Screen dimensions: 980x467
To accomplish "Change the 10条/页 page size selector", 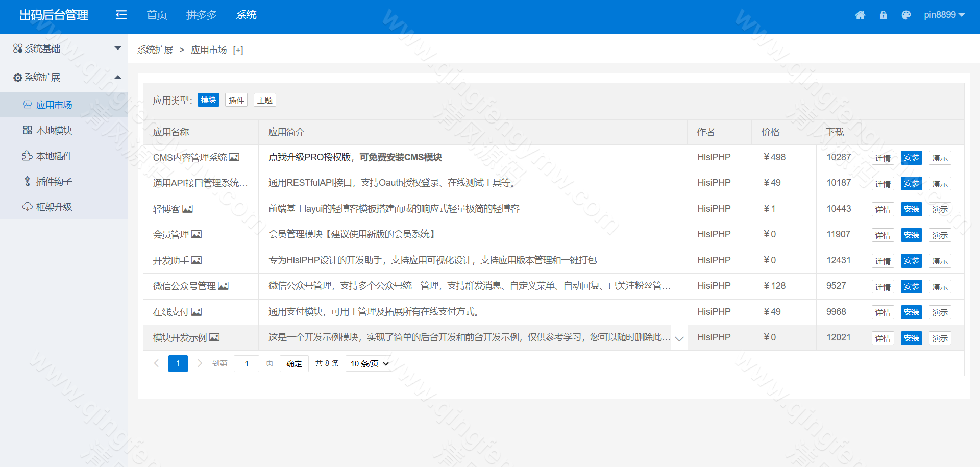I will click(368, 363).
